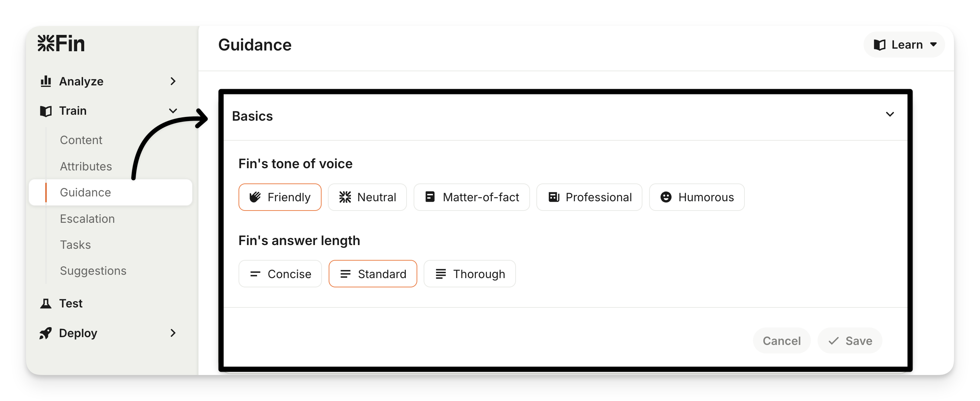Select the Neutral tone of voice
Image resolution: width=980 pixels, height=401 pixels.
[367, 197]
